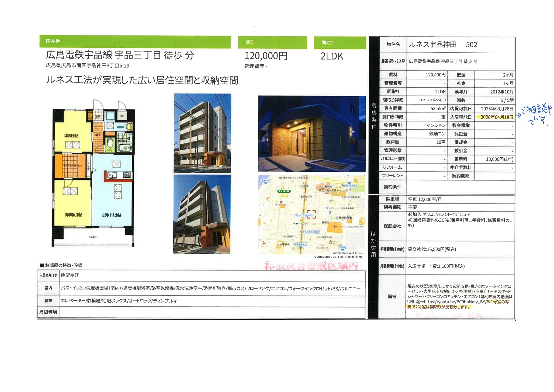The width and height of the screenshot is (554, 392).
Task: Click the floor plan image
Action: (93, 172)
